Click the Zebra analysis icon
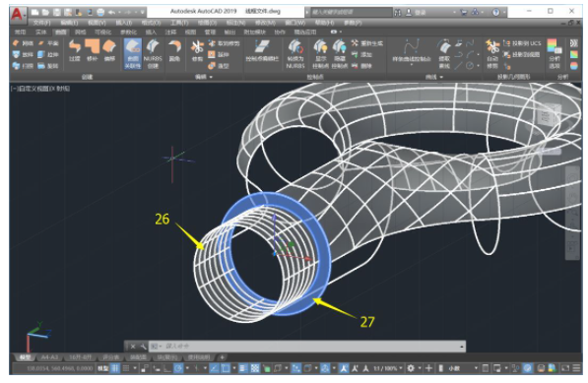 pyautogui.click(x=574, y=43)
